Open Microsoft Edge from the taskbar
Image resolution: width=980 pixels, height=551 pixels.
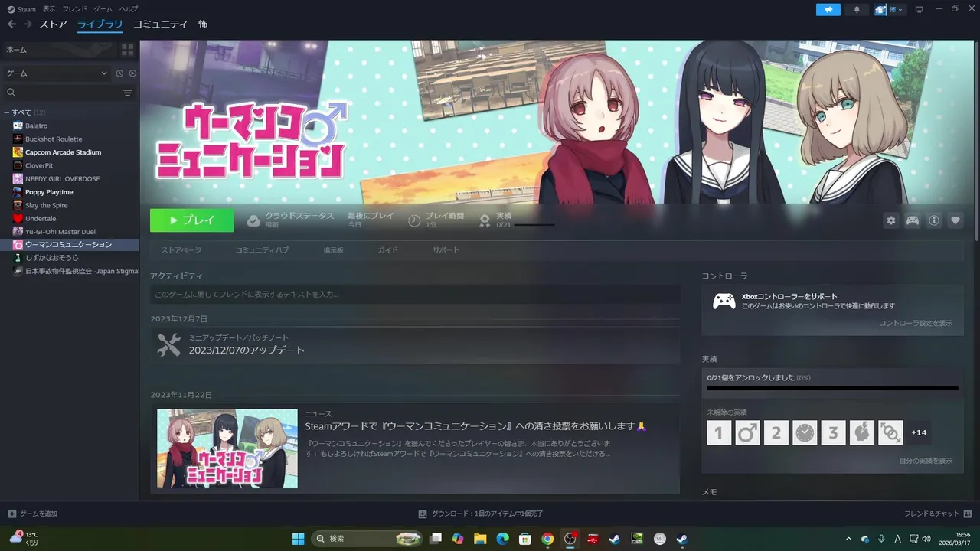tap(503, 539)
